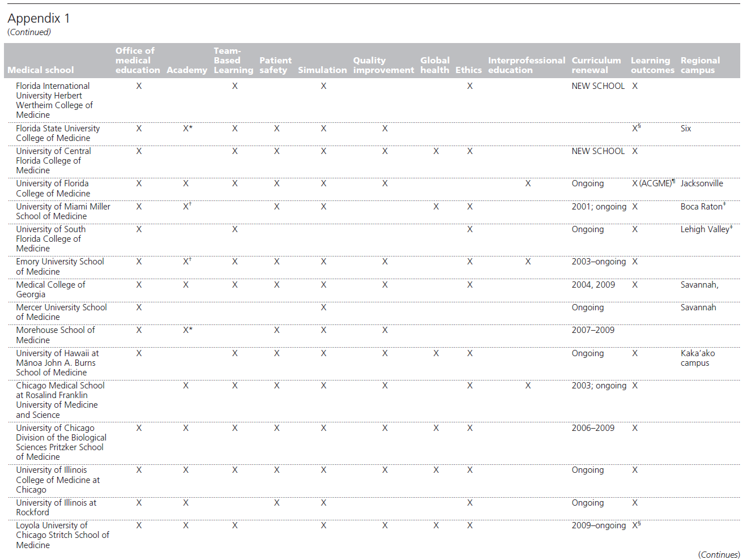Screen dimensions: 747x560
Task: Click 2006–2009 in University of Chicago row
Action: click(x=593, y=428)
